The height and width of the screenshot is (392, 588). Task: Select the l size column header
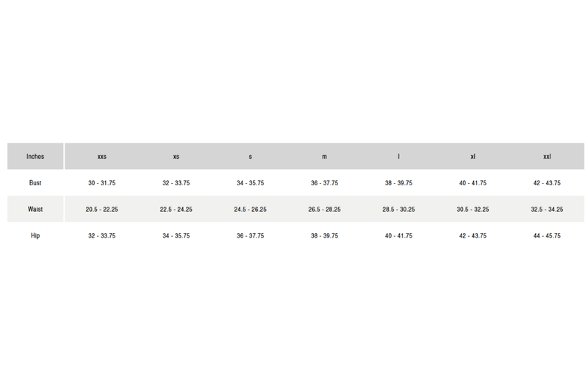398,157
